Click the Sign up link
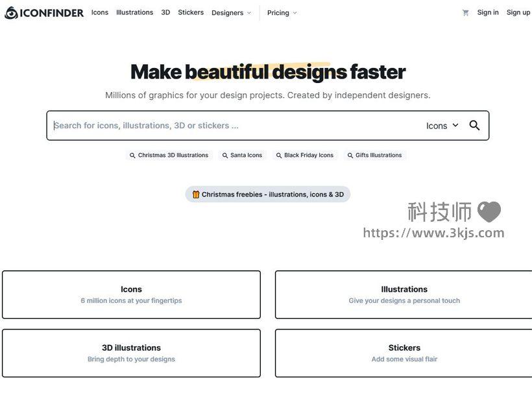 [518, 12]
